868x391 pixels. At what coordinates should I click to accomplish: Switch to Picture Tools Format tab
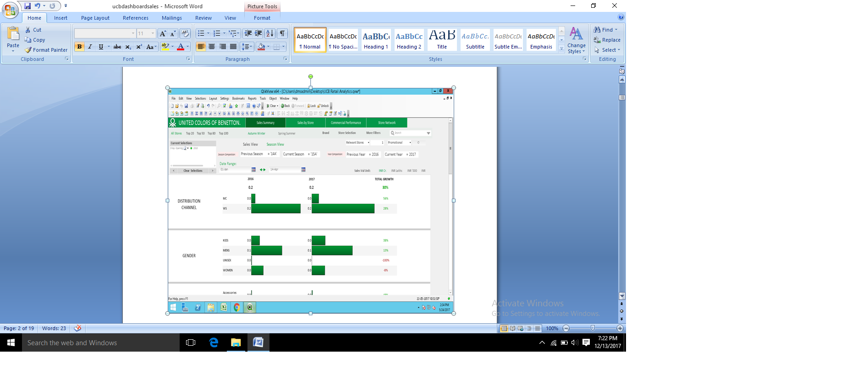point(262,18)
